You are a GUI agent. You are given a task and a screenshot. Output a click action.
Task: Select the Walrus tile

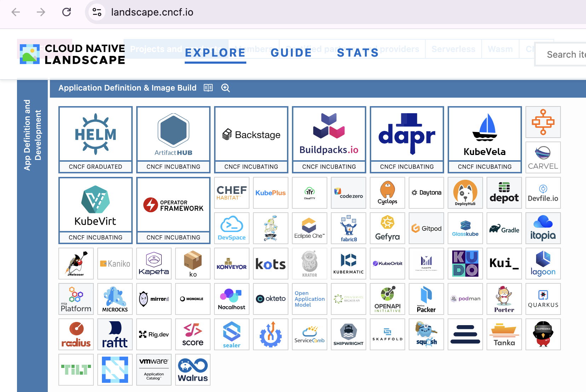tap(193, 370)
